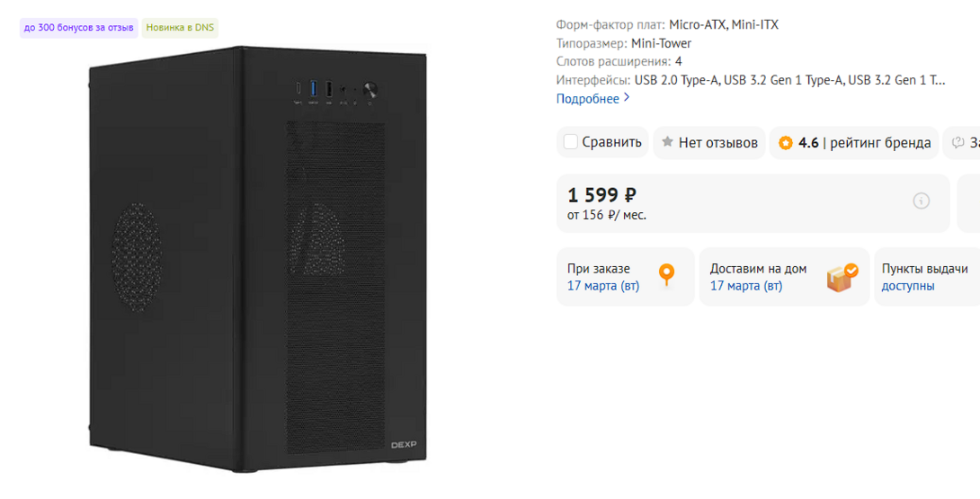The height and width of the screenshot is (499, 980).
Task: Click the "от 156 ₽/ мес." installment text
Action: (607, 215)
